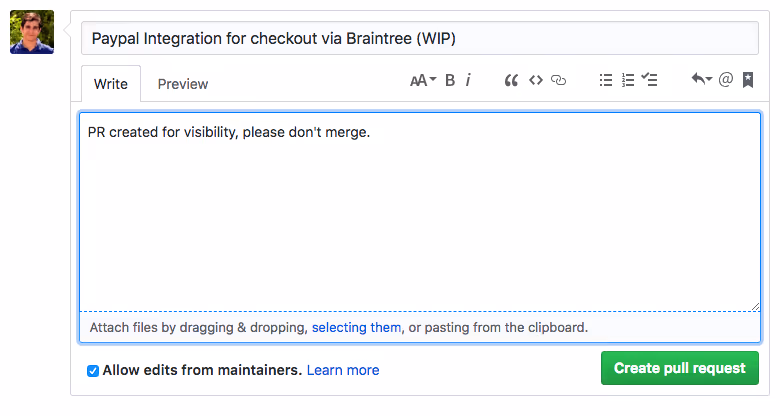The height and width of the screenshot is (416, 780).
Task: Switch to the Write tab
Action: coord(111,84)
